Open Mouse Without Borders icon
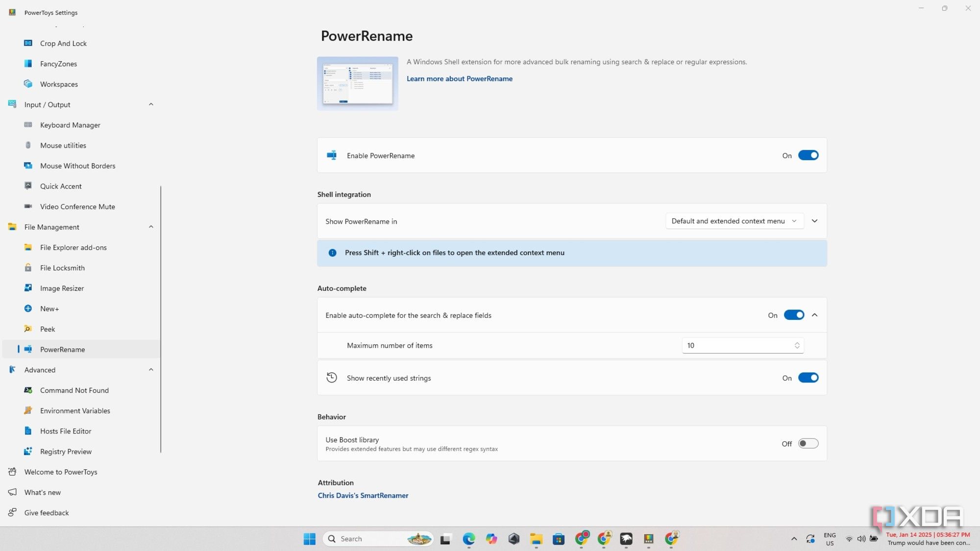Viewport: 980px width, 551px height. [28, 166]
